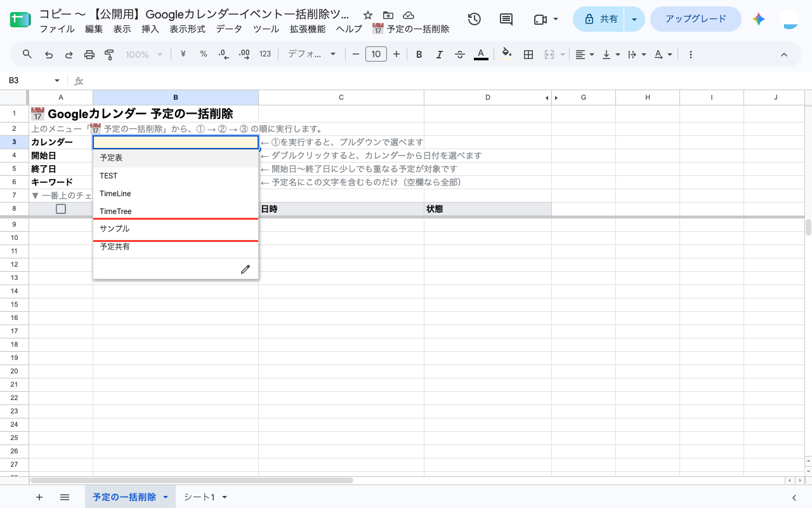Toggle the select-all checkbox in row 8
The height and width of the screenshot is (508, 812).
61,209
